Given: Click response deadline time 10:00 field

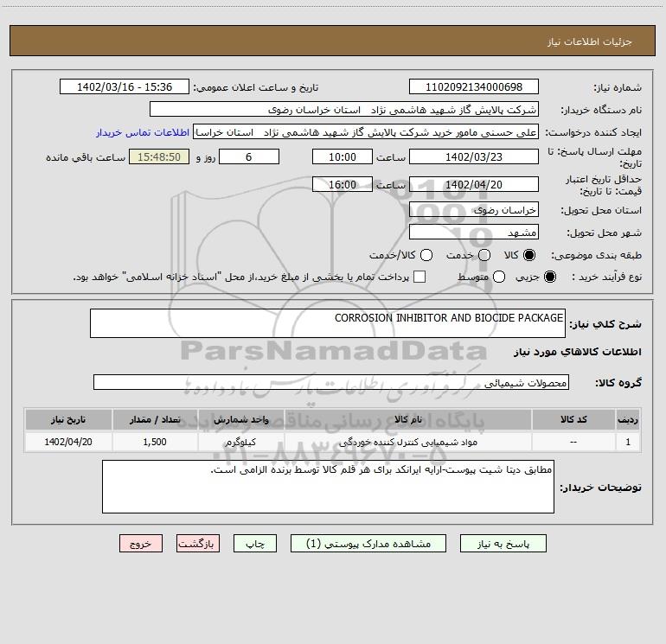Looking at the screenshot, I should (343, 156).
